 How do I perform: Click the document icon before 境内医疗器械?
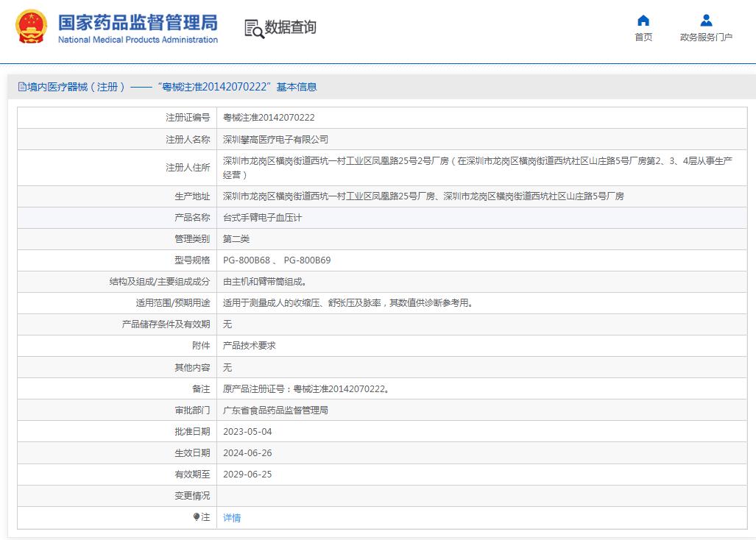coord(21,87)
